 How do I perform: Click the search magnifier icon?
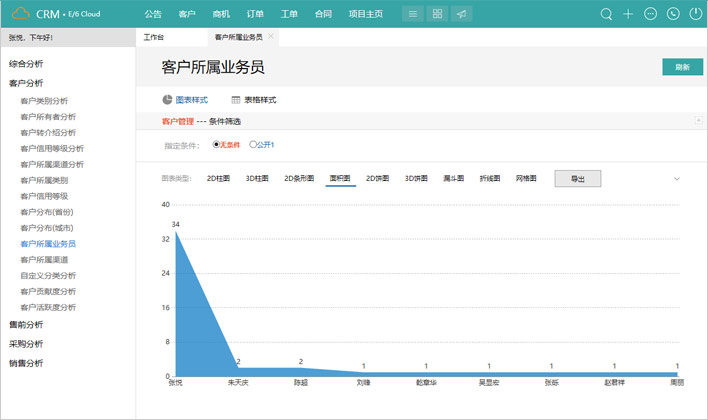[606, 14]
